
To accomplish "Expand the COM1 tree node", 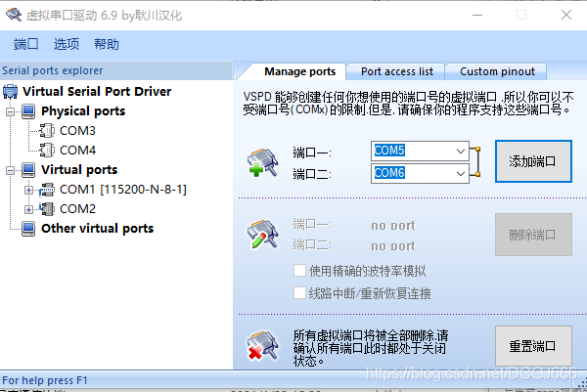I will pos(28,191).
